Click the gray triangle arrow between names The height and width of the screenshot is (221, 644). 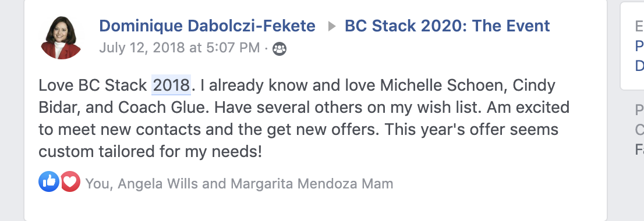[x=331, y=27]
